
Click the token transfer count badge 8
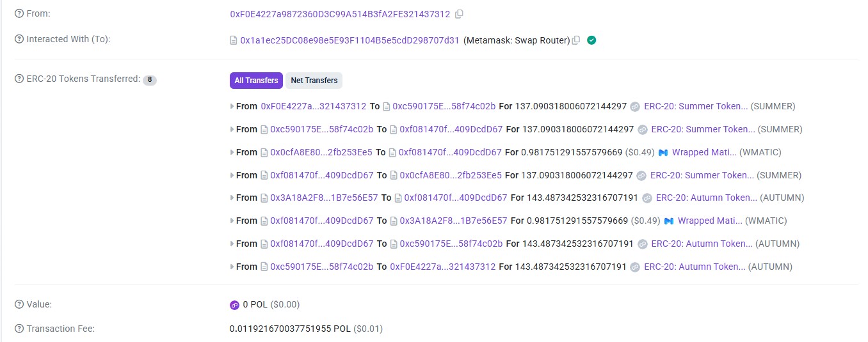[150, 81]
